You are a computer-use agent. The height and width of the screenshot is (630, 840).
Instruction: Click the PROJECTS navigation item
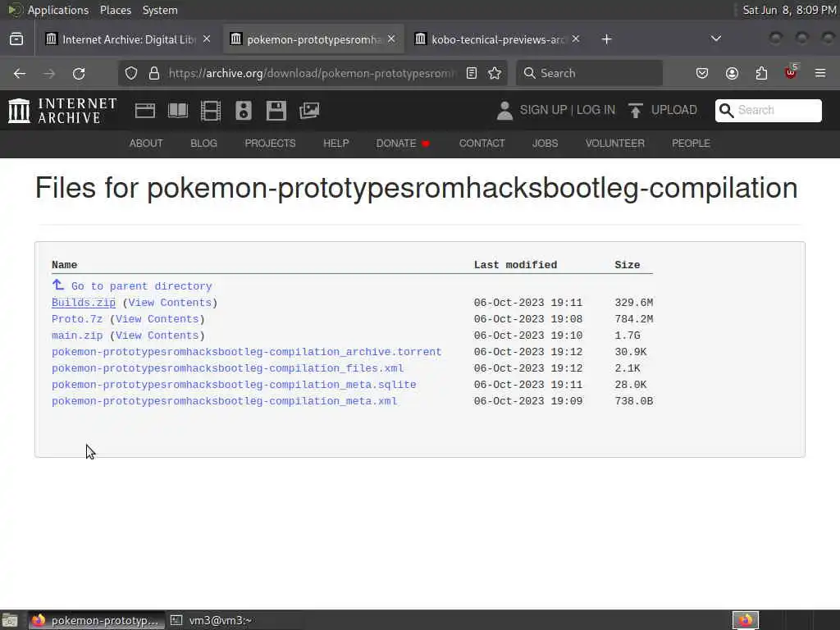(x=270, y=144)
